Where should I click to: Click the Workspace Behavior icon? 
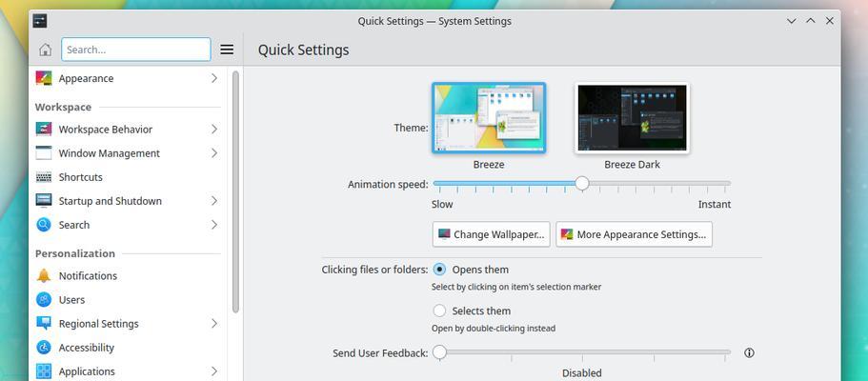pos(44,129)
